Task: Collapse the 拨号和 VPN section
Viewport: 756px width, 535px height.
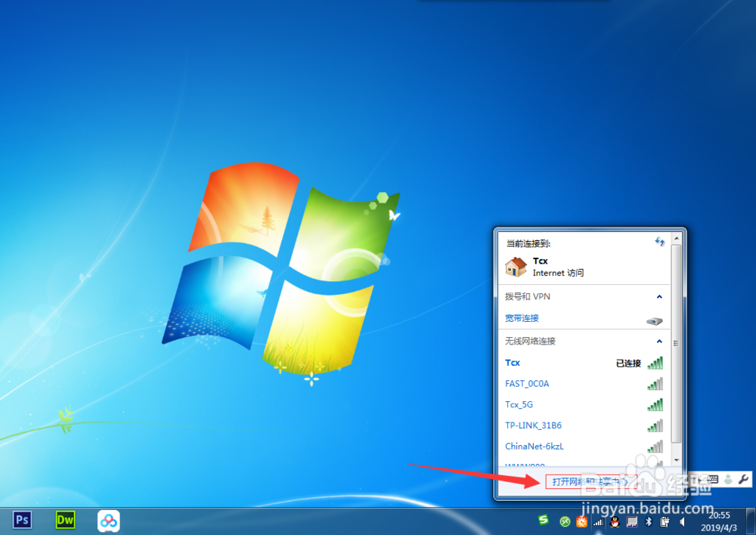Action: (659, 297)
